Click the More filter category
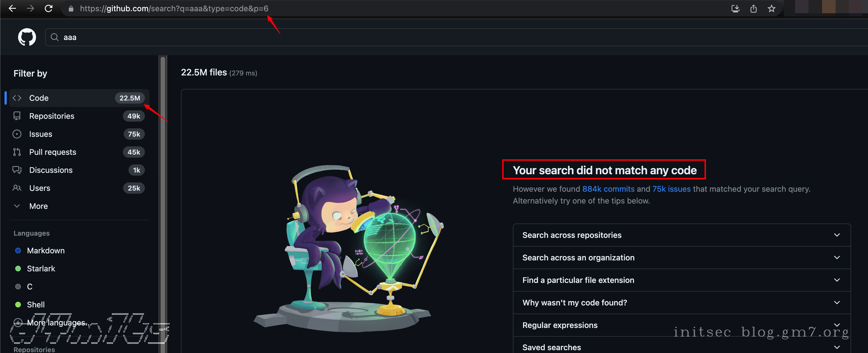The height and width of the screenshot is (353, 868). click(x=38, y=205)
